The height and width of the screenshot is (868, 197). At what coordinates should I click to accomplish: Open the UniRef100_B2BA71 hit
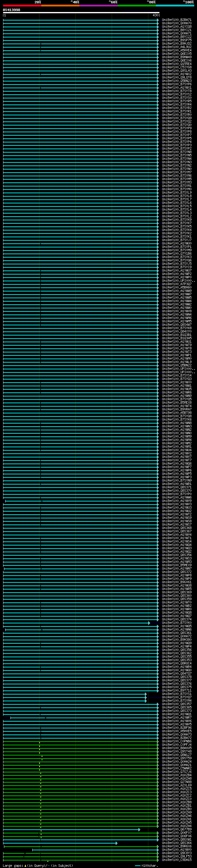[x=177, y=20]
